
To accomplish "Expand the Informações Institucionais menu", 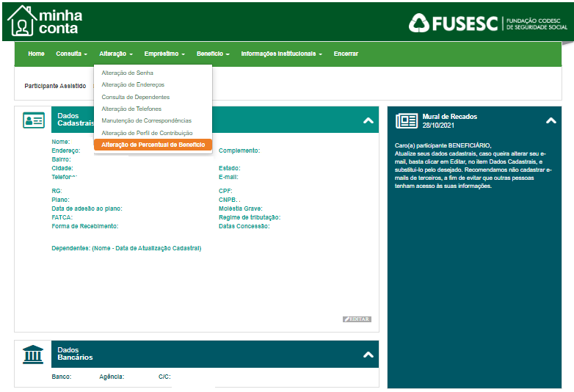I will click(x=282, y=54).
